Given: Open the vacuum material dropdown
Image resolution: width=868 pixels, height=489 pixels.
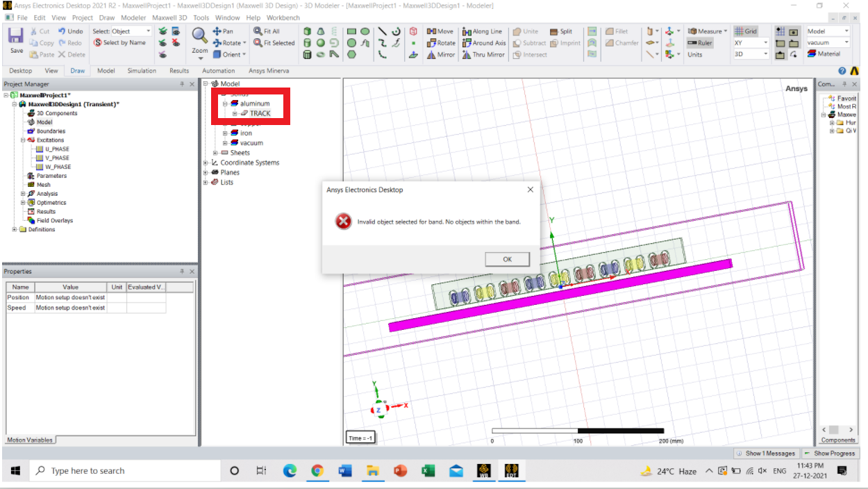Looking at the screenshot, I should pos(828,42).
